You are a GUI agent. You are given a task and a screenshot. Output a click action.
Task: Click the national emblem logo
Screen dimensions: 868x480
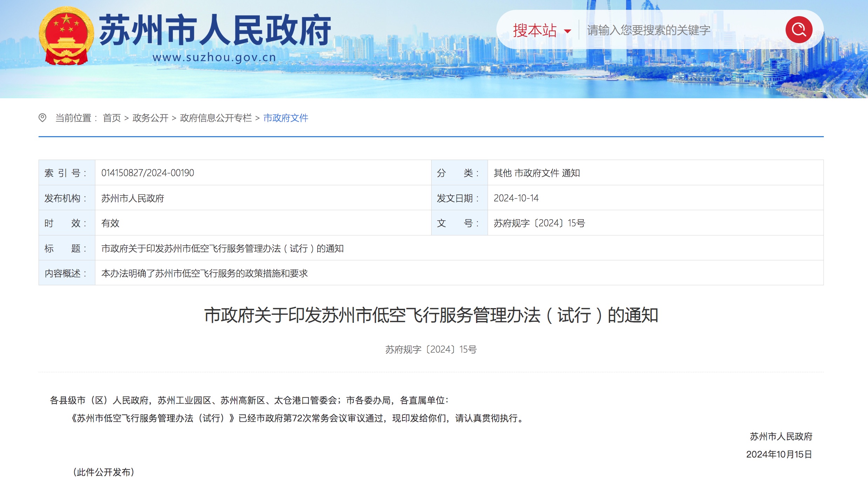(66, 36)
